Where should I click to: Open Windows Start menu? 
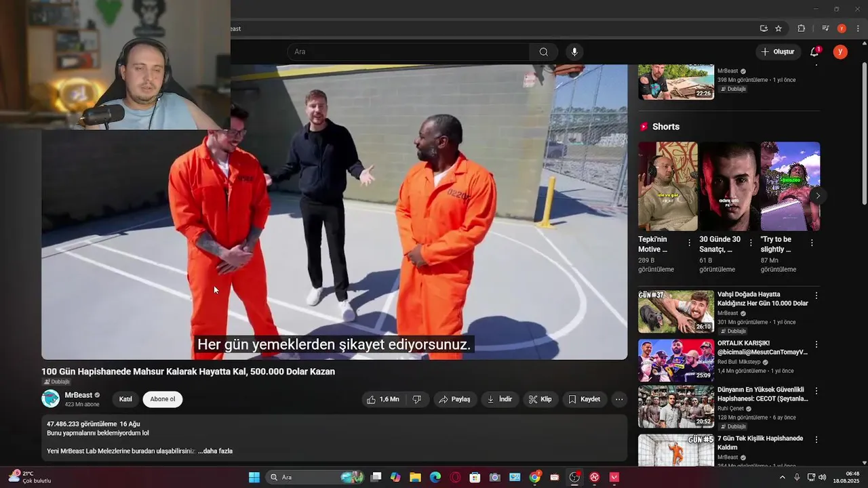254,477
